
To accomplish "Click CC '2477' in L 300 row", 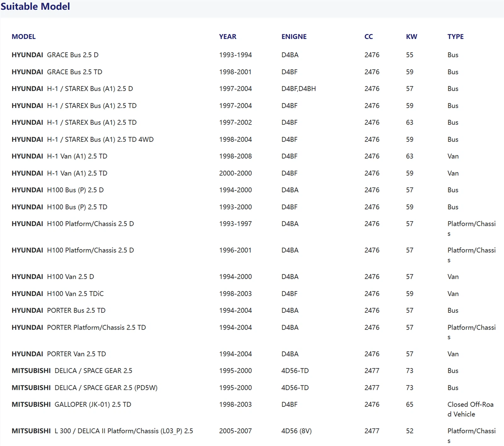I will tap(372, 431).
